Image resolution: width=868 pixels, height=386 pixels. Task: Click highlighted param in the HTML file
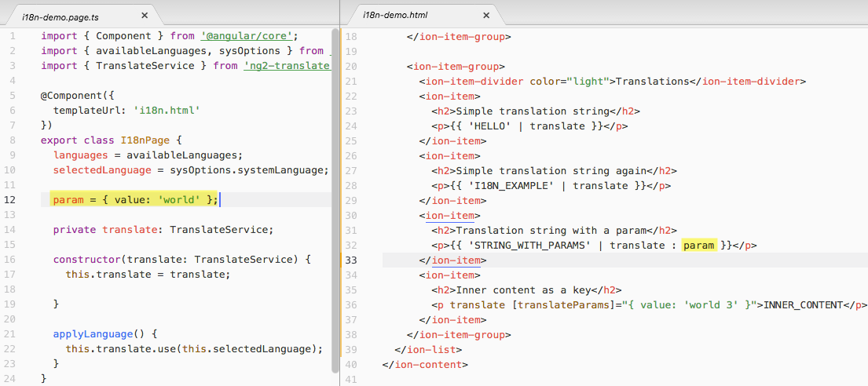699,245
